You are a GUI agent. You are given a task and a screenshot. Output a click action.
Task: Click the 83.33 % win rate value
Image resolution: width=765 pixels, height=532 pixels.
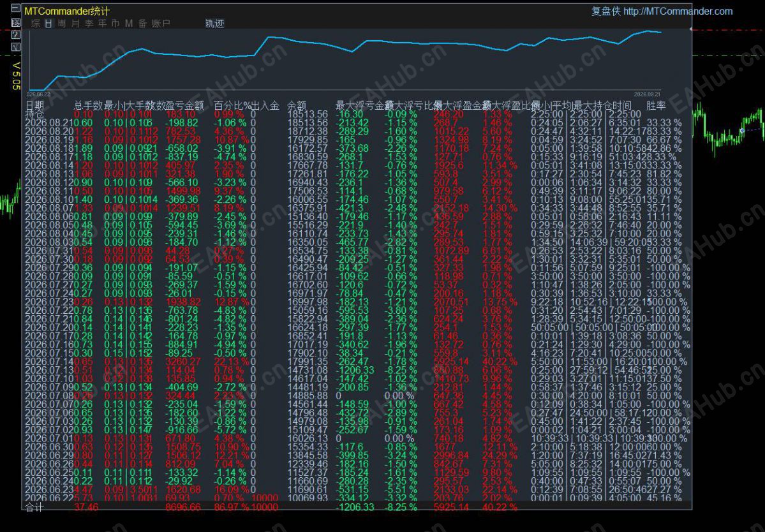tap(664, 131)
